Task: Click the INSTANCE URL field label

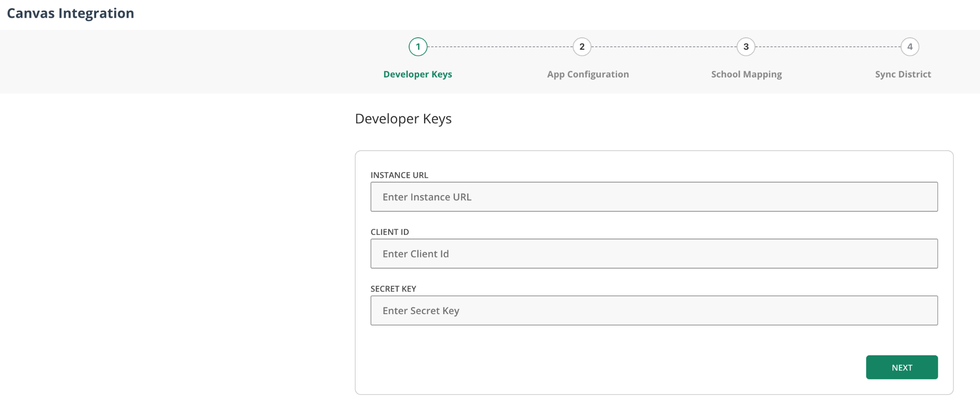Action: 400,175
